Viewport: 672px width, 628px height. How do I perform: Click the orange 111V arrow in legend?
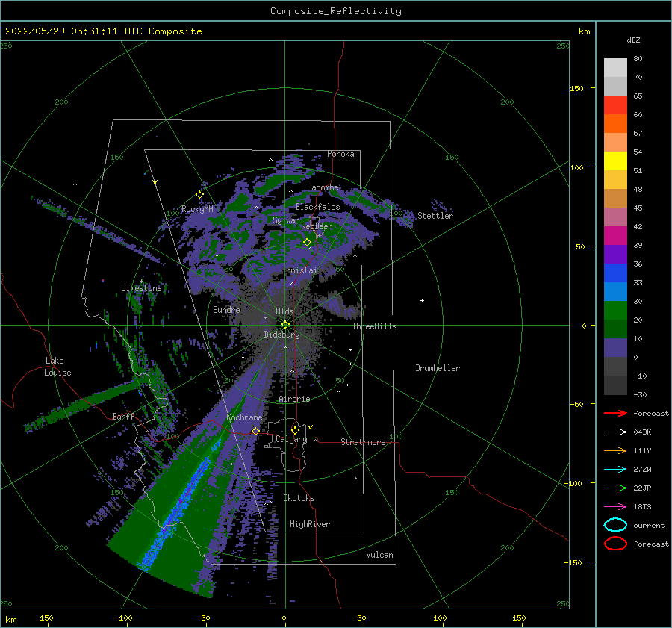615,450
